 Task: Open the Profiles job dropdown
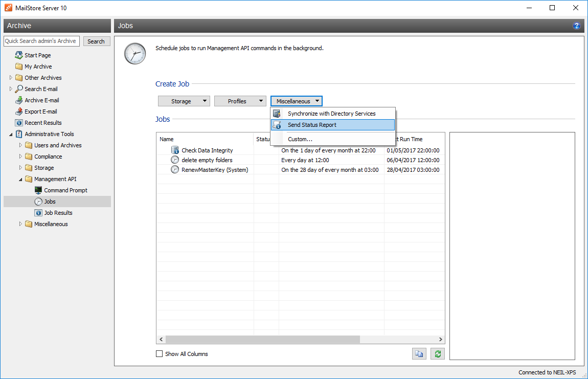coord(240,101)
